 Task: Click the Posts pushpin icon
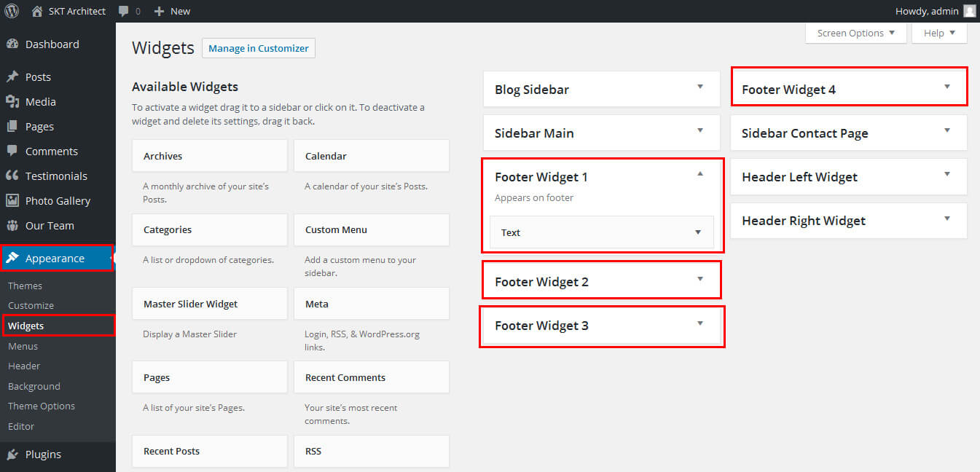pos(12,76)
